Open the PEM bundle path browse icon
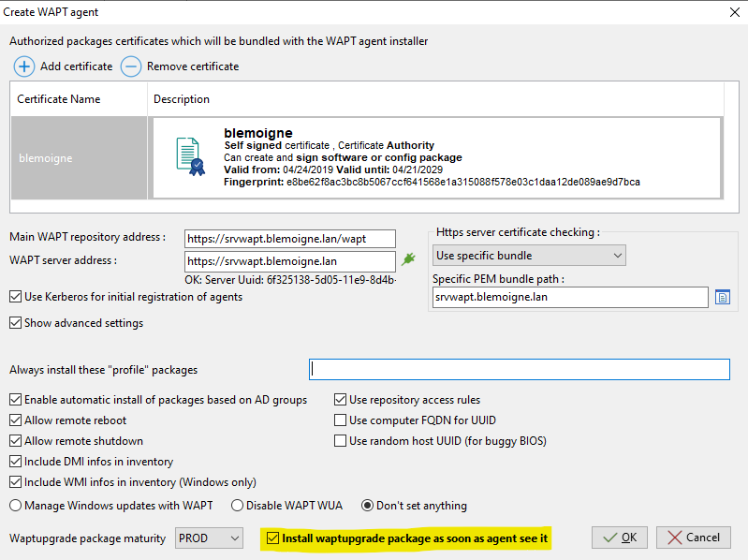 (723, 297)
